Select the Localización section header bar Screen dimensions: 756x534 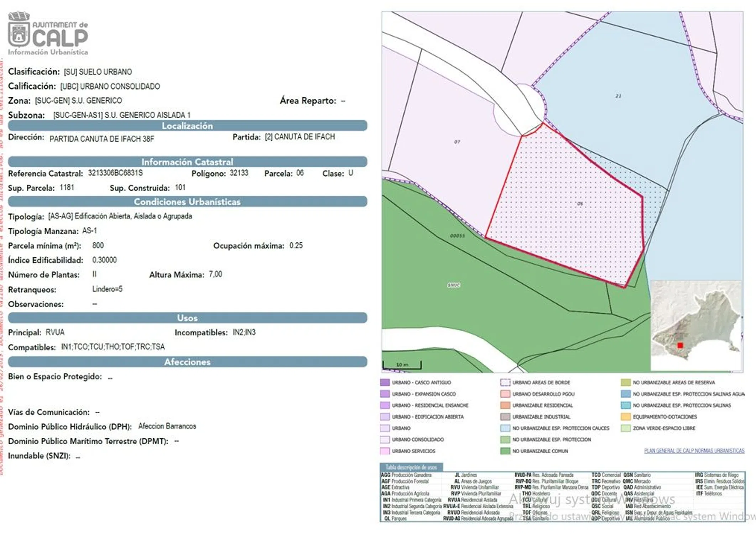tap(187, 126)
